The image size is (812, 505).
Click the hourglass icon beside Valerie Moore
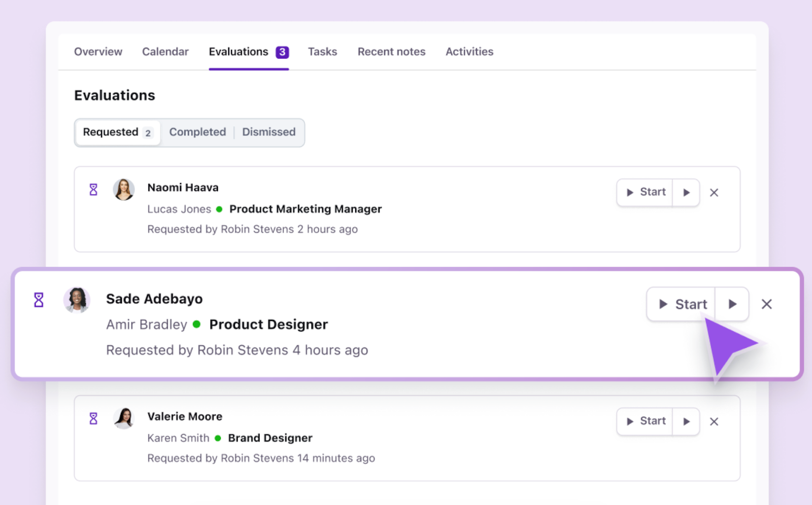[93, 418]
